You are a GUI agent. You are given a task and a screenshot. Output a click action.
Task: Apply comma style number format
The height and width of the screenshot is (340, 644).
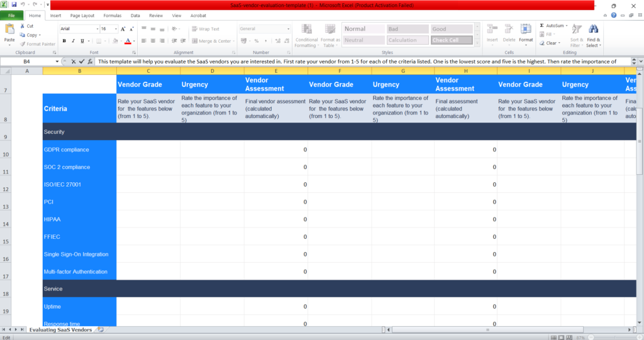[266, 41]
